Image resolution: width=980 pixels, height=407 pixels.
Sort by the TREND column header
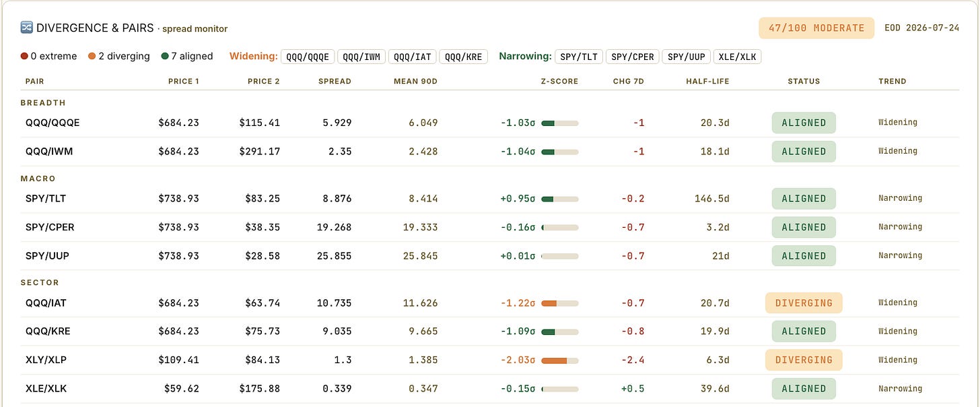point(893,82)
